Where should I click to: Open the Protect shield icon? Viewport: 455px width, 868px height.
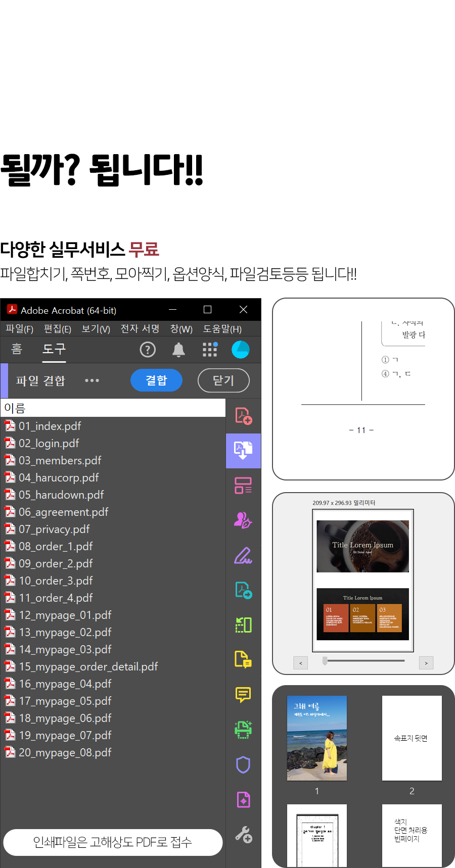click(x=243, y=764)
